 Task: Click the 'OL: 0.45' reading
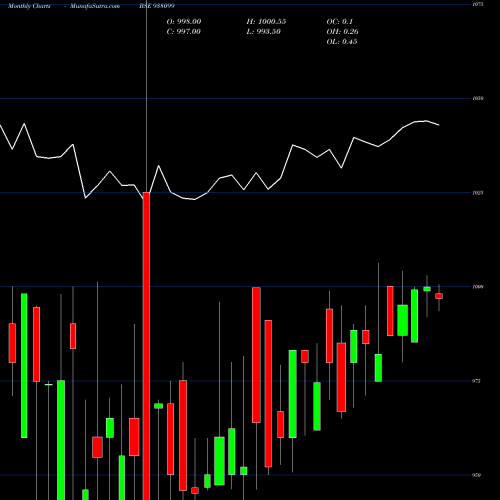342,42
